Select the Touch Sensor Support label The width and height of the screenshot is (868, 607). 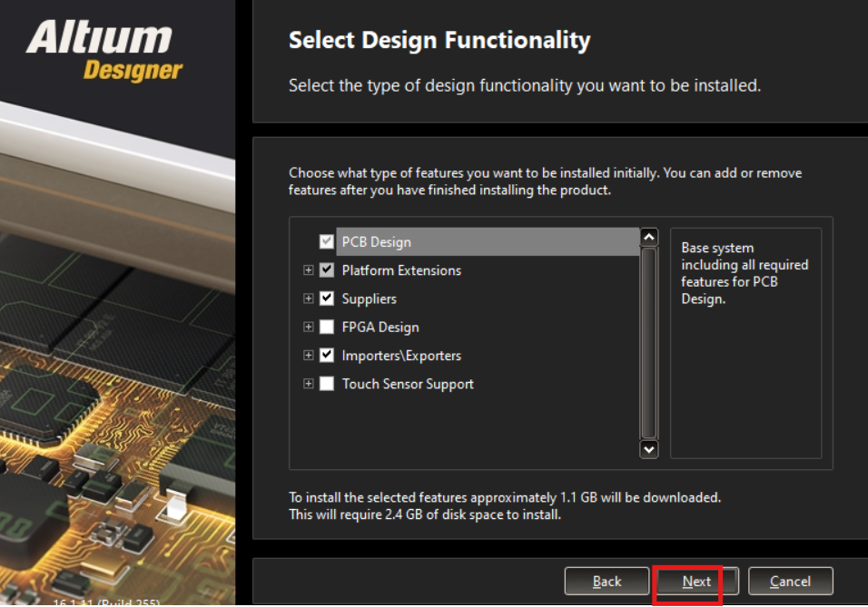[408, 384]
